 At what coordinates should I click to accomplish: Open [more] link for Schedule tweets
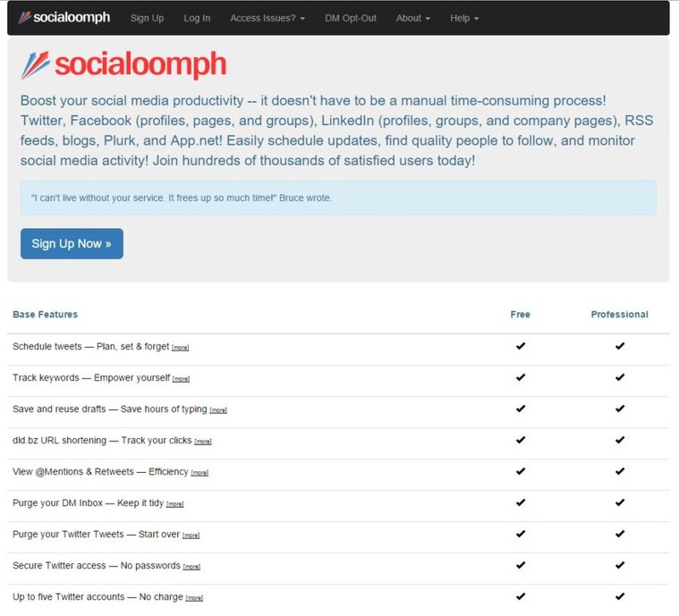pos(180,348)
